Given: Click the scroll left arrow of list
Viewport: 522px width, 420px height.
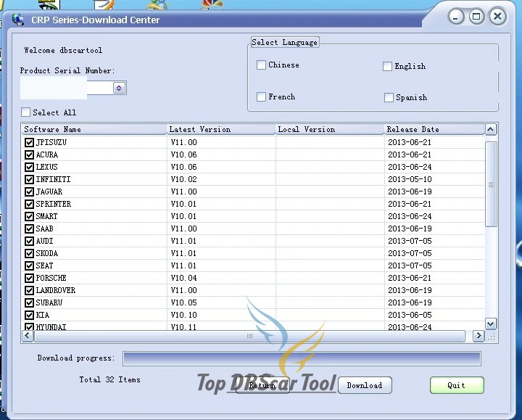Looking at the screenshot, I should [28, 336].
